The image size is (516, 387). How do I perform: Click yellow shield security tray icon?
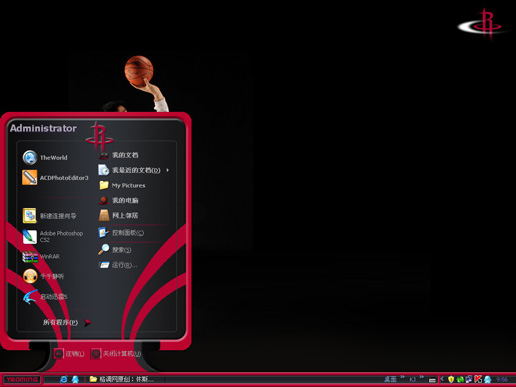pyautogui.click(x=451, y=379)
